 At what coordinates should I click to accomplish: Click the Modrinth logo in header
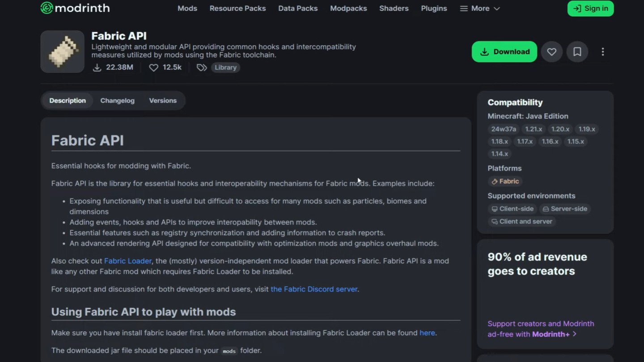[75, 8]
